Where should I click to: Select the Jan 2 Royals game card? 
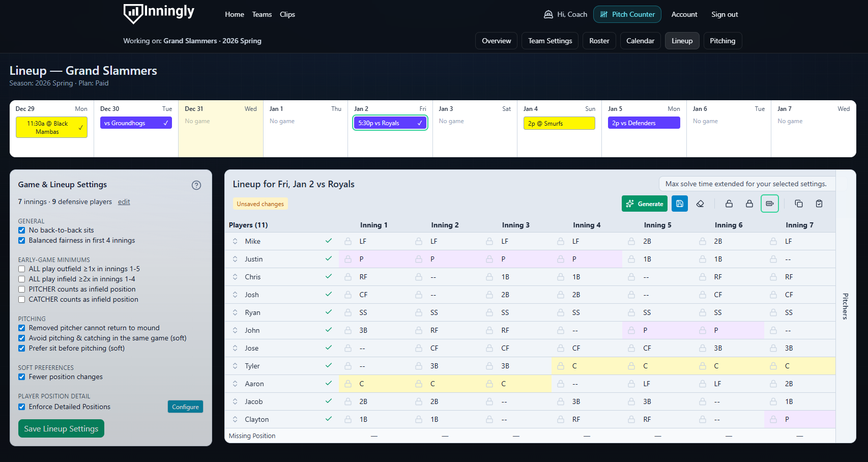[x=390, y=123]
